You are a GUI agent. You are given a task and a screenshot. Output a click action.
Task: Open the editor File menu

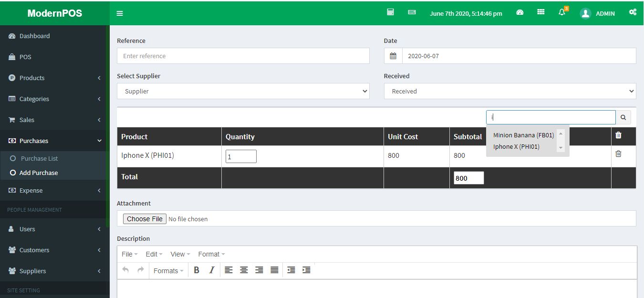coord(129,254)
